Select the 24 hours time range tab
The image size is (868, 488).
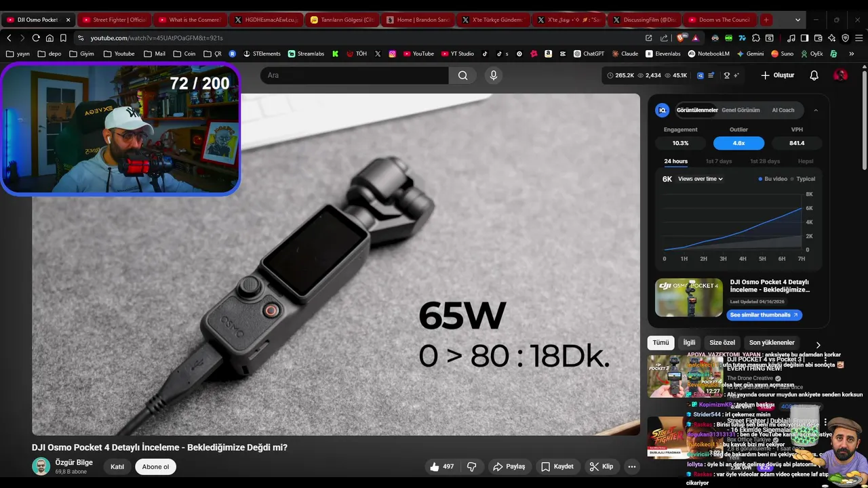click(x=675, y=161)
